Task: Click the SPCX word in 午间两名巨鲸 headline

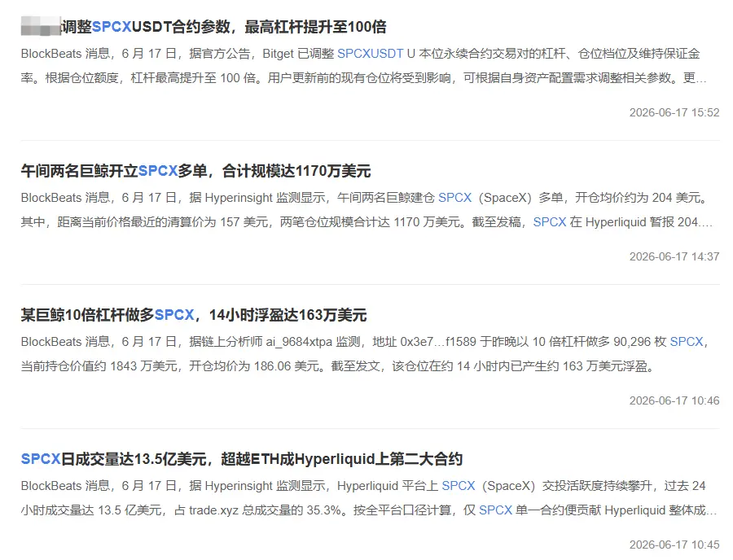Action: [x=158, y=171]
